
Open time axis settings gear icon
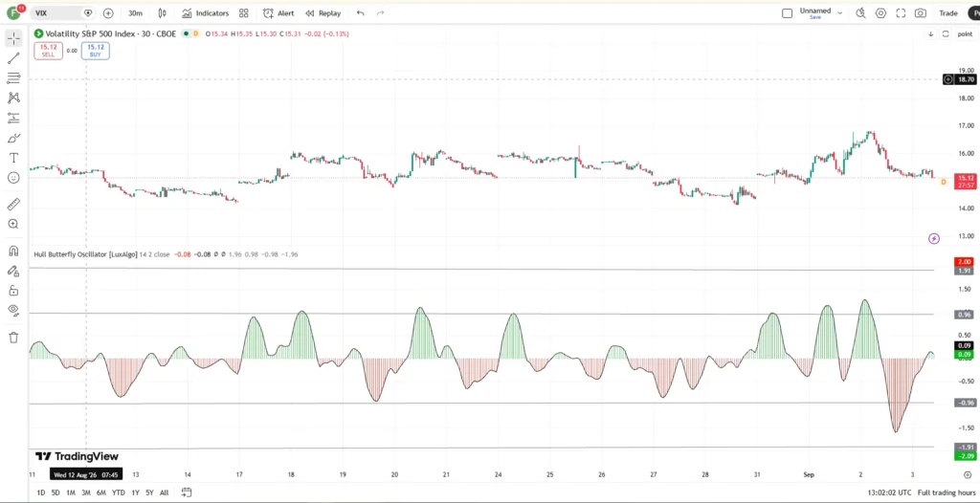coord(968,474)
